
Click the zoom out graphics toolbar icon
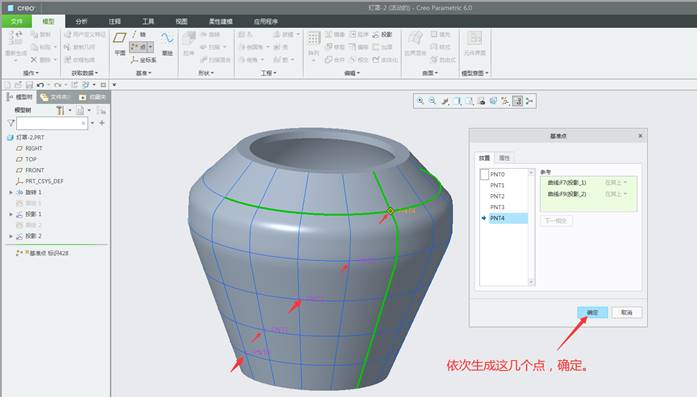432,101
